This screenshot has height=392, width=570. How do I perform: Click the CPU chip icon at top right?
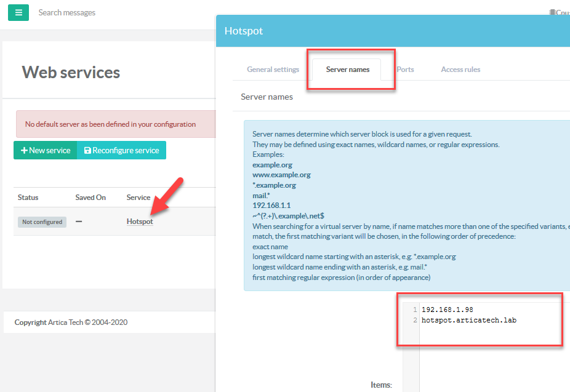[552, 12]
